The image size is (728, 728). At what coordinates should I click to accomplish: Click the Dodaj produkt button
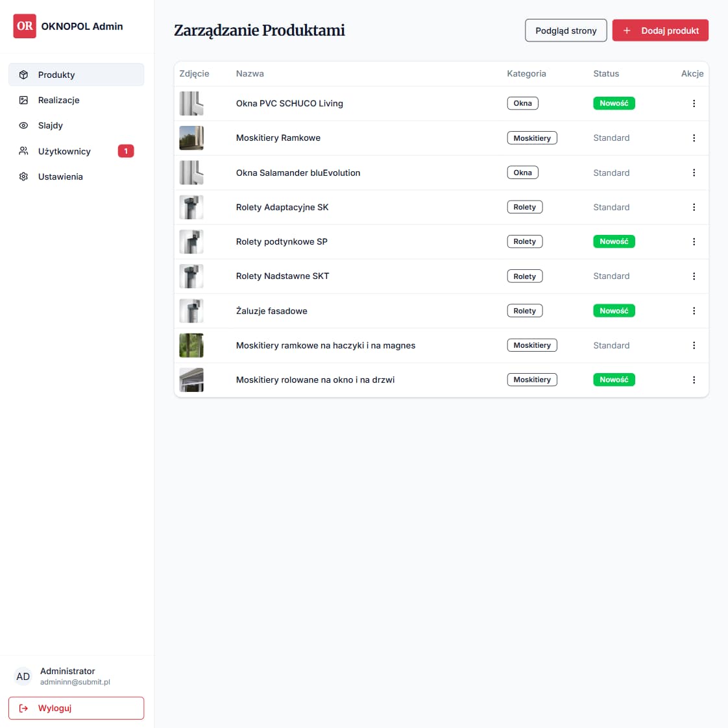click(660, 30)
